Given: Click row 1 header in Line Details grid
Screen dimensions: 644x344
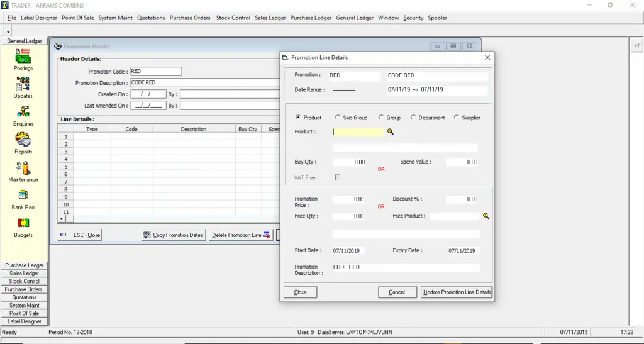Looking at the screenshot, I should click(65, 136).
